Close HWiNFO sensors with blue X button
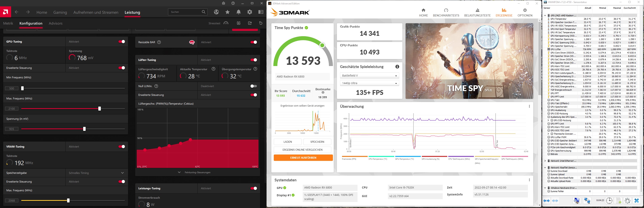644x208 pixels. coord(636,201)
